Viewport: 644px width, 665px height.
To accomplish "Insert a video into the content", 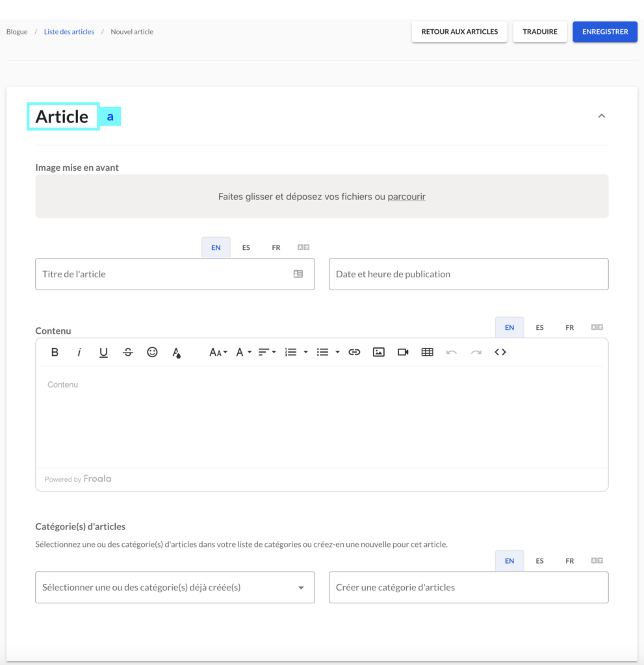I will pos(403,352).
